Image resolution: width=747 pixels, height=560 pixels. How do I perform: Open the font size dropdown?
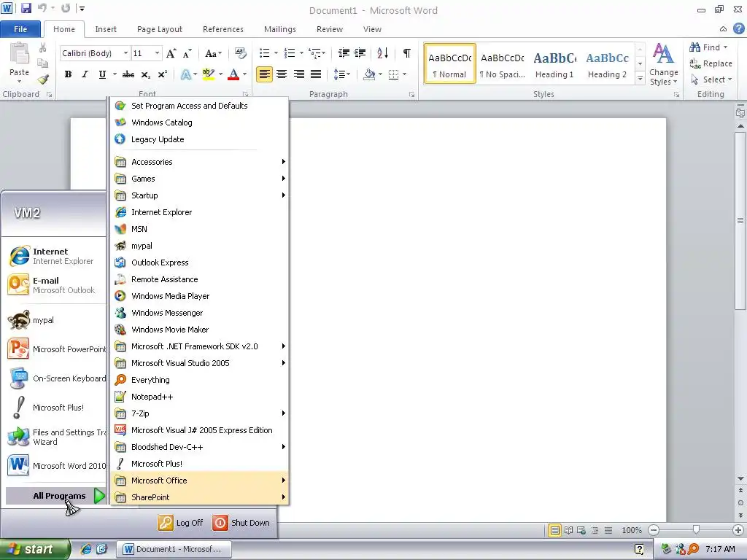[x=158, y=53]
